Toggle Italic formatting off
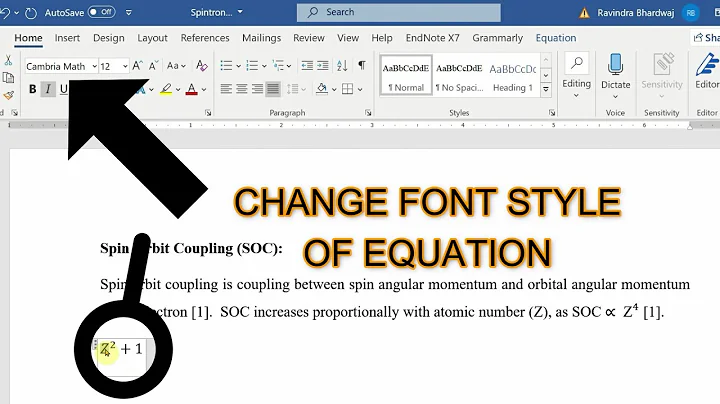720x404 pixels. (48, 89)
